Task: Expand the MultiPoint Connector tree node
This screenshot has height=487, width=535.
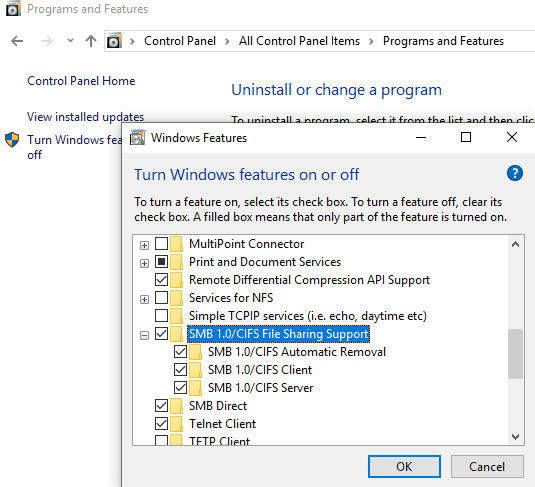Action: pos(144,245)
